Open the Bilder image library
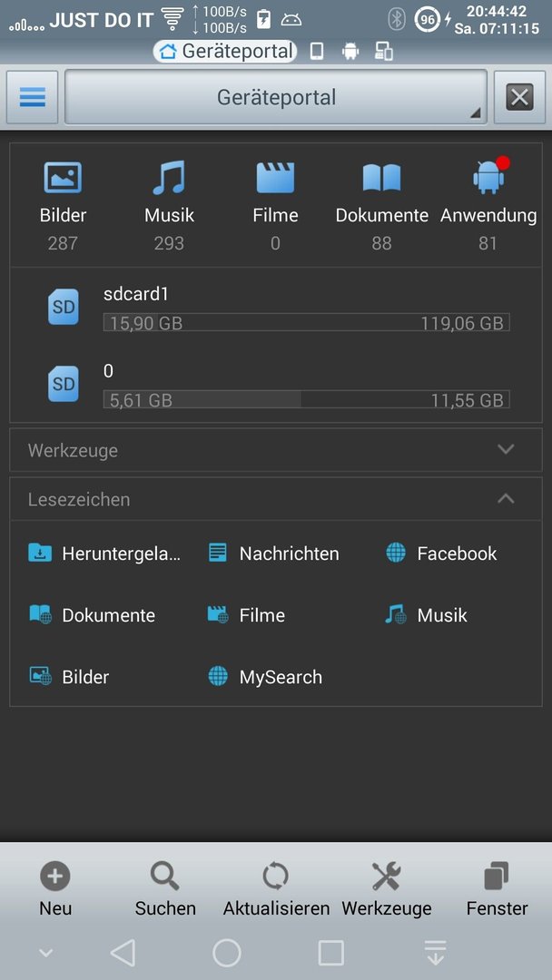 coord(63,178)
